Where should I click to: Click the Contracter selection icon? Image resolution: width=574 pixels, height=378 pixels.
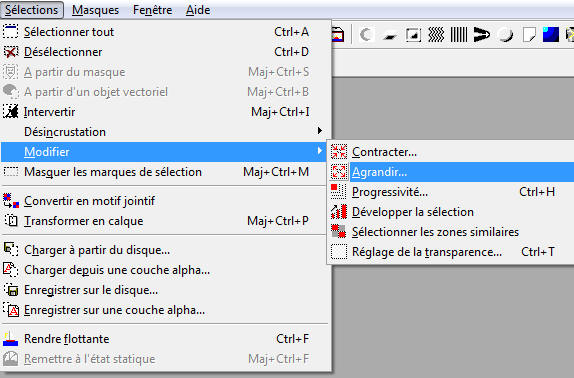tap(339, 151)
